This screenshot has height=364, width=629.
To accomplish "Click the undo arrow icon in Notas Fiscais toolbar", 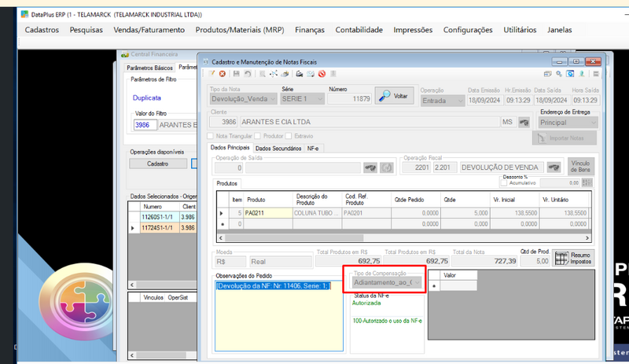I will [x=248, y=74].
